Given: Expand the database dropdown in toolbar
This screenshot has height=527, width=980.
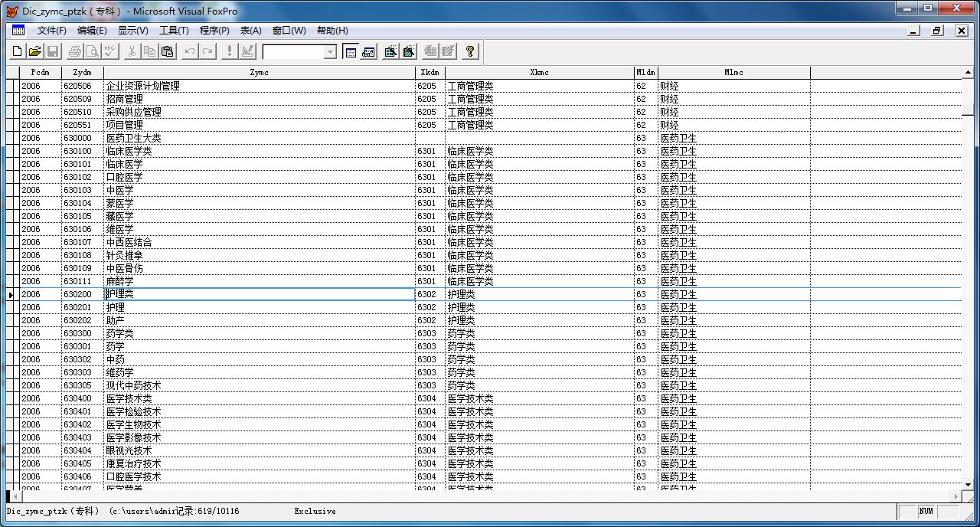Looking at the screenshot, I should pos(330,52).
